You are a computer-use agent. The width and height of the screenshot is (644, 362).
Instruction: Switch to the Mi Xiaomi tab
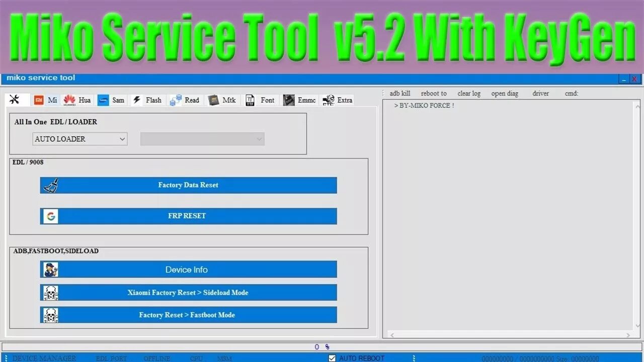[x=46, y=100]
